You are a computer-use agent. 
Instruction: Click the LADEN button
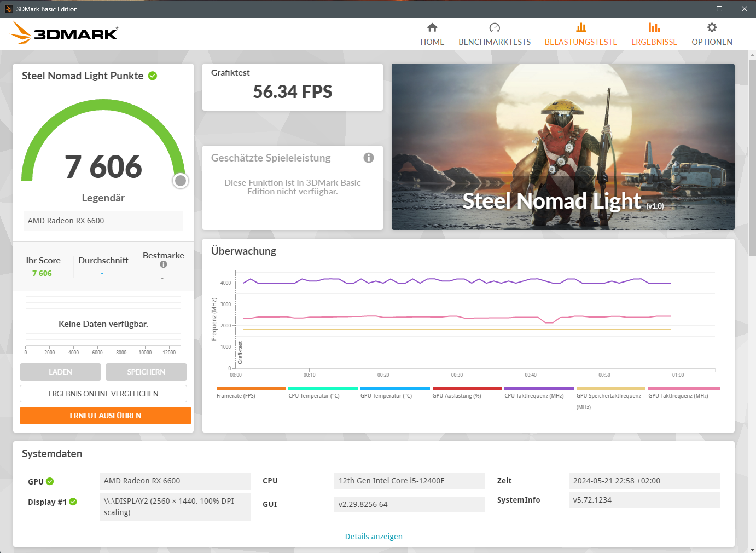60,372
